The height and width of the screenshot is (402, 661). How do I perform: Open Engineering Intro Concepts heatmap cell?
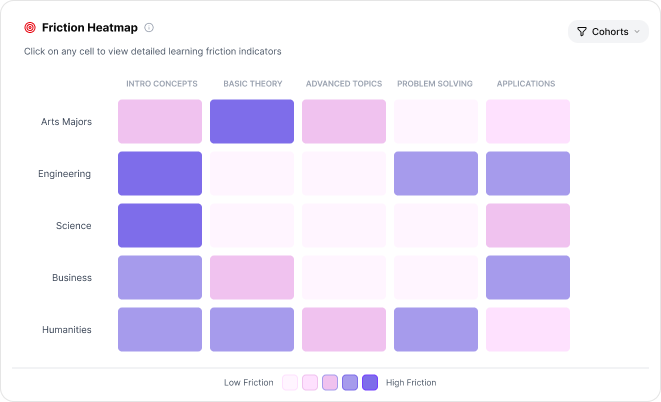160,174
